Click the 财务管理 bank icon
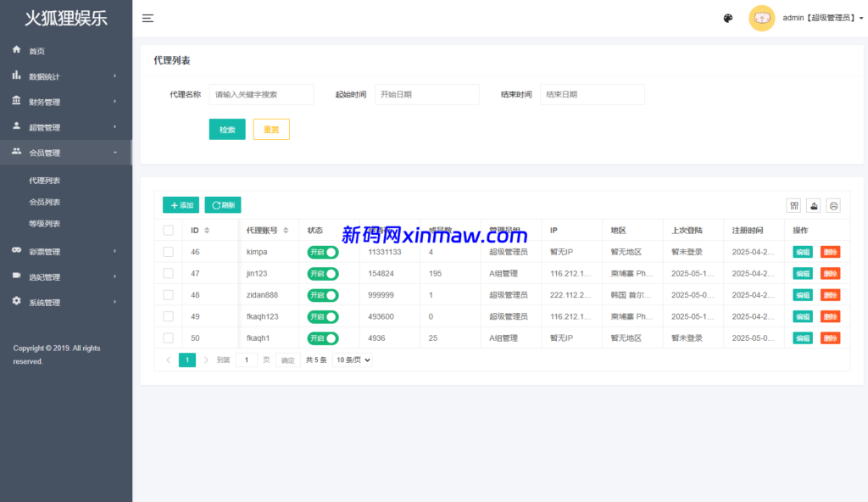868x502 pixels. pos(17,101)
